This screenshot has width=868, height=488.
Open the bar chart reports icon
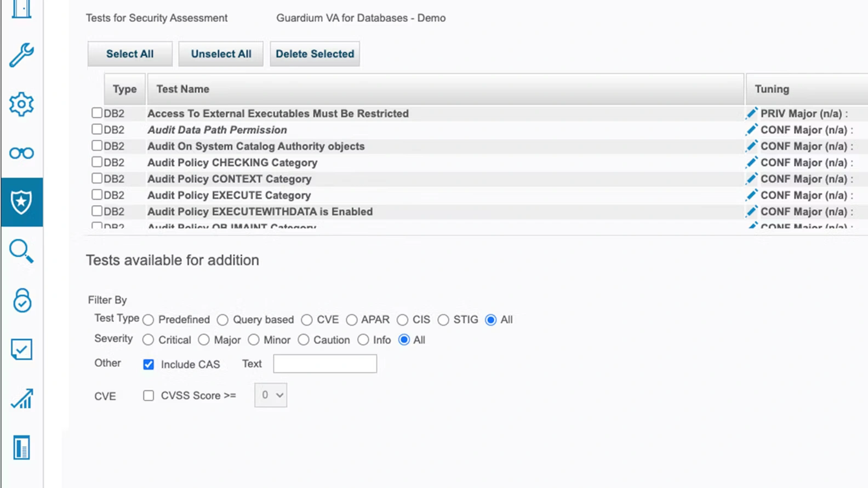pyautogui.click(x=21, y=398)
